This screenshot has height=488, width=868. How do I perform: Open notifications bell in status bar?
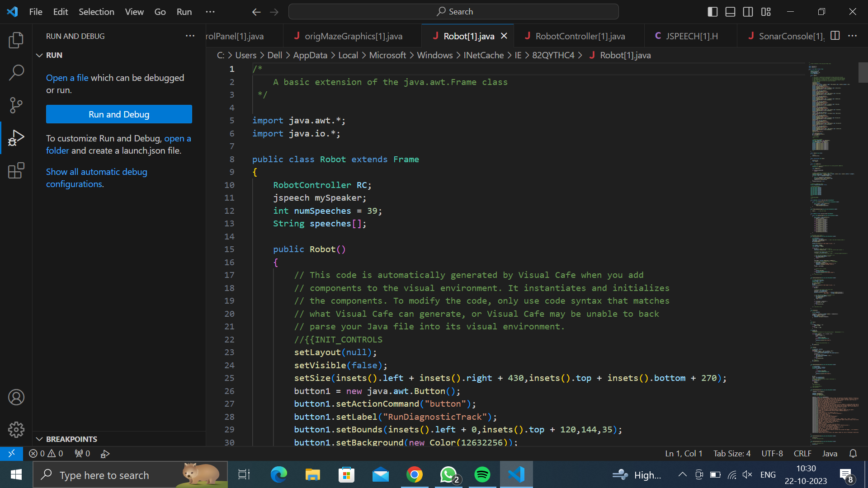coord(853,453)
